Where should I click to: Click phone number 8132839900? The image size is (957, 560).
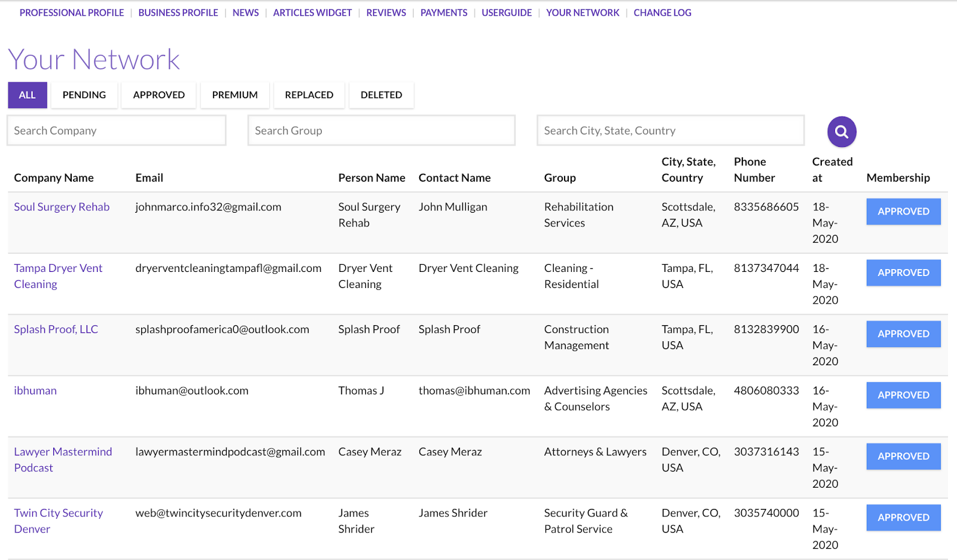766,329
